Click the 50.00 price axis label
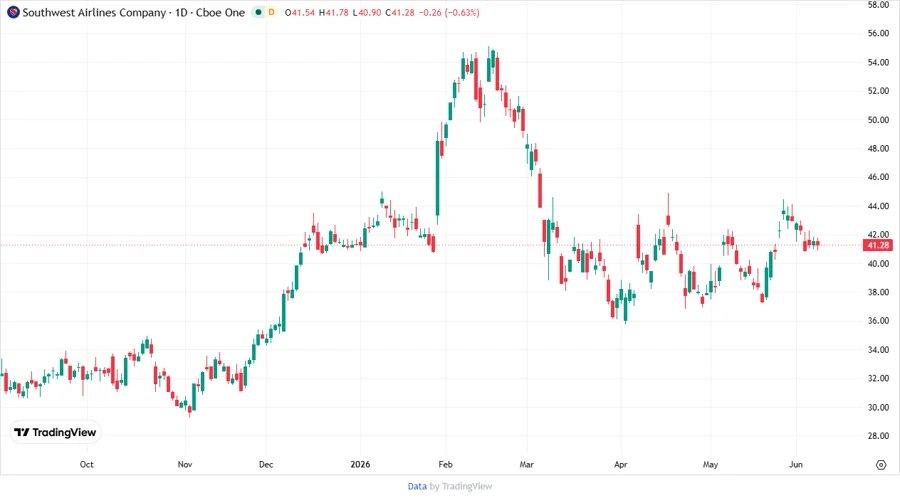The image size is (900, 498). (878, 120)
